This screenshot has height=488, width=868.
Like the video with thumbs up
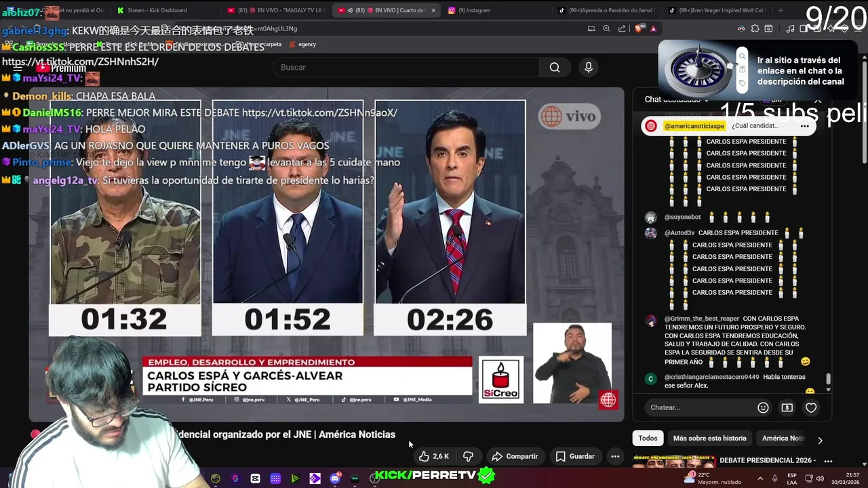click(434, 456)
